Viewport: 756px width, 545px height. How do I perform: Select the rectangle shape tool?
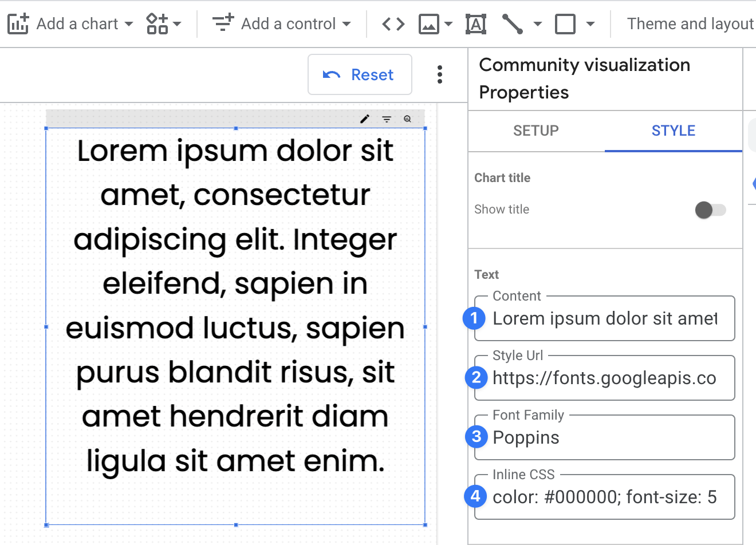click(x=565, y=23)
